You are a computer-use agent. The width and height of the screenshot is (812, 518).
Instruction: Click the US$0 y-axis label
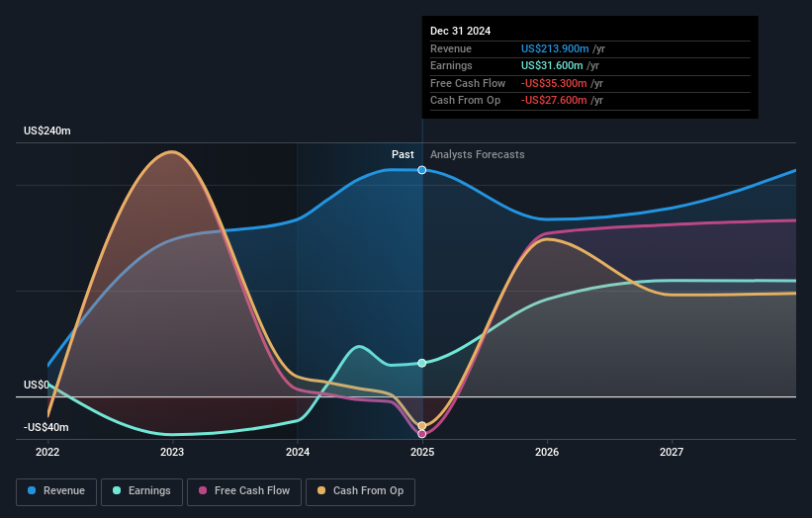tap(37, 385)
